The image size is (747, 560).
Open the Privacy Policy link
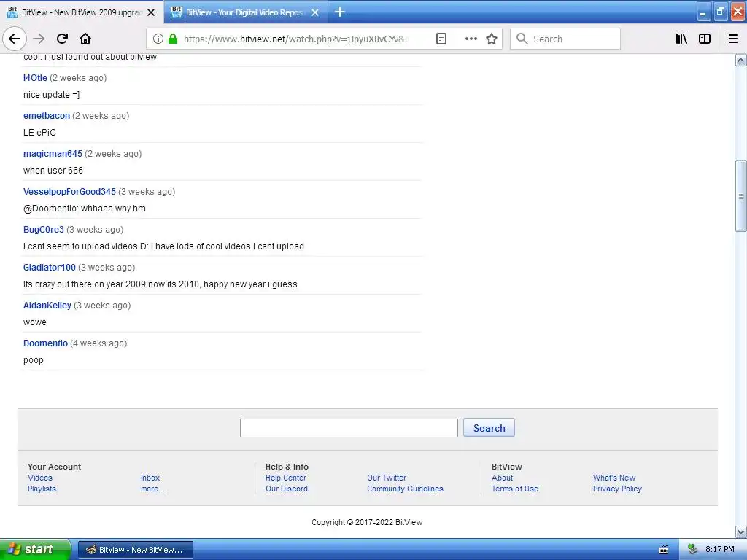click(617, 489)
